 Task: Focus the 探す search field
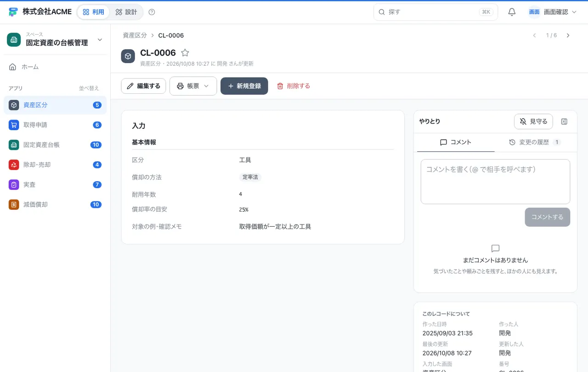[x=435, y=12]
